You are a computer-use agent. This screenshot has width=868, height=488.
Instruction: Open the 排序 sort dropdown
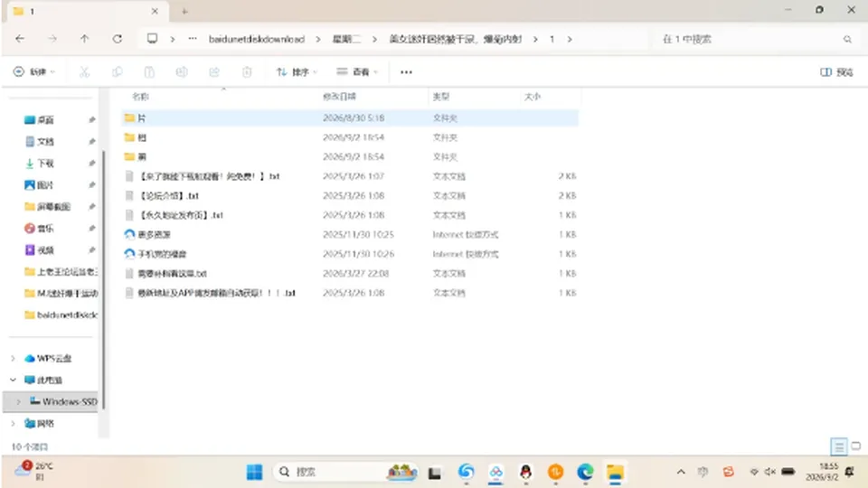(x=297, y=72)
